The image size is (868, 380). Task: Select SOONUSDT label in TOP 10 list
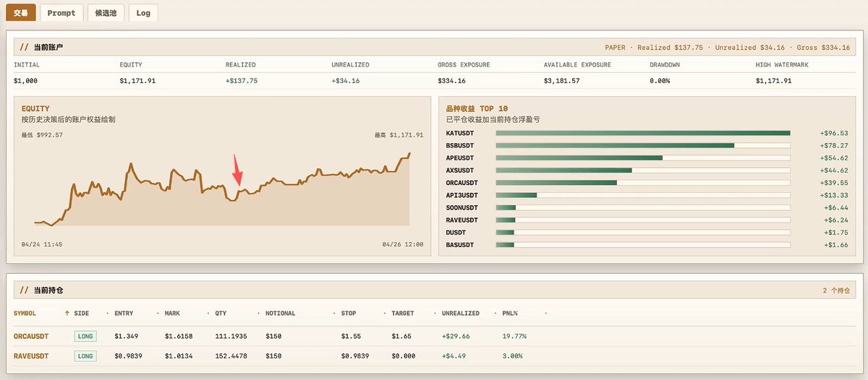[x=462, y=207]
